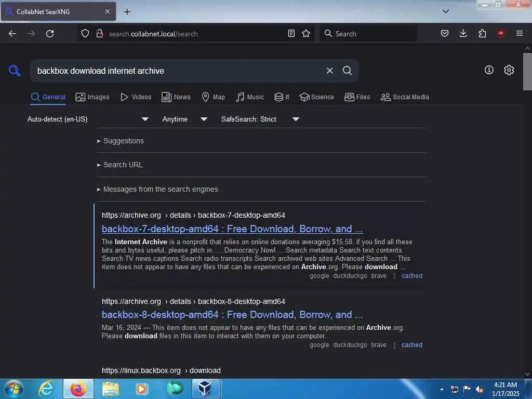This screenshot has height=399, width=532.
Task: Open the backbox-7-desktop-amd64 result link
Action: click(232, 229)
